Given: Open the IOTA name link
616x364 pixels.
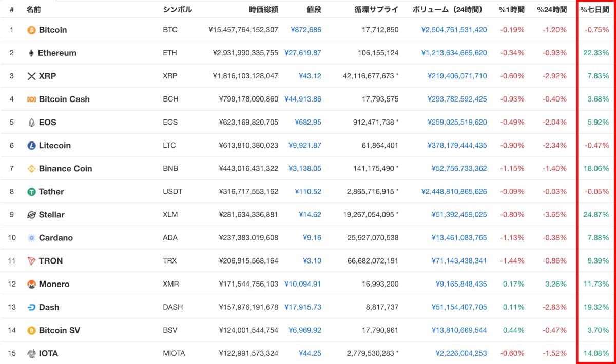Looking at the screenshot, I should pos(49,353).
